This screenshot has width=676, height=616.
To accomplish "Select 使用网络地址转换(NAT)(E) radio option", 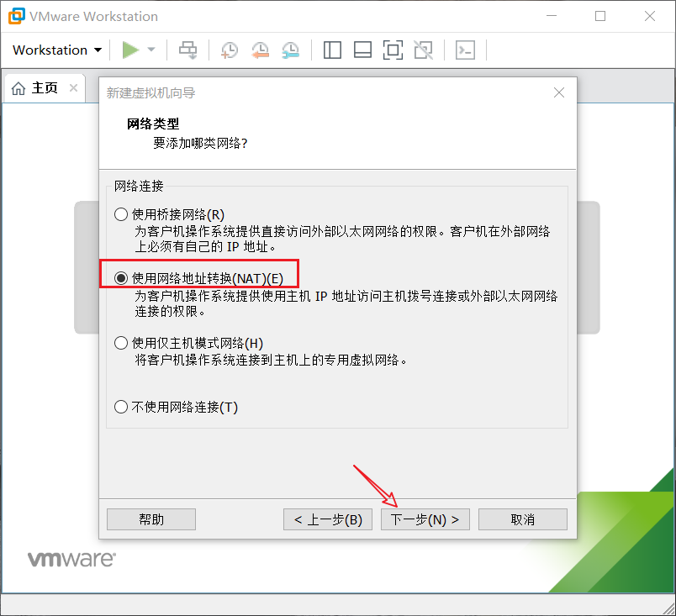I will pos(198,278).
